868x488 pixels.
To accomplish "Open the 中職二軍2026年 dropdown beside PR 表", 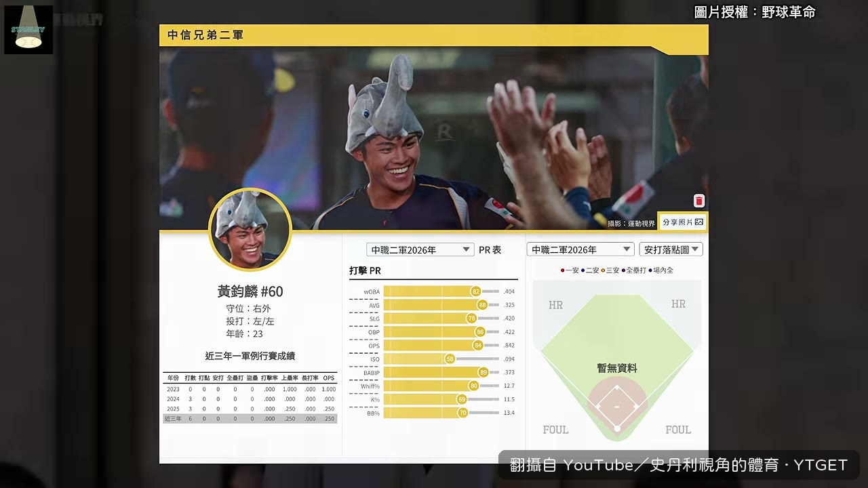I will tap(420, 249).
